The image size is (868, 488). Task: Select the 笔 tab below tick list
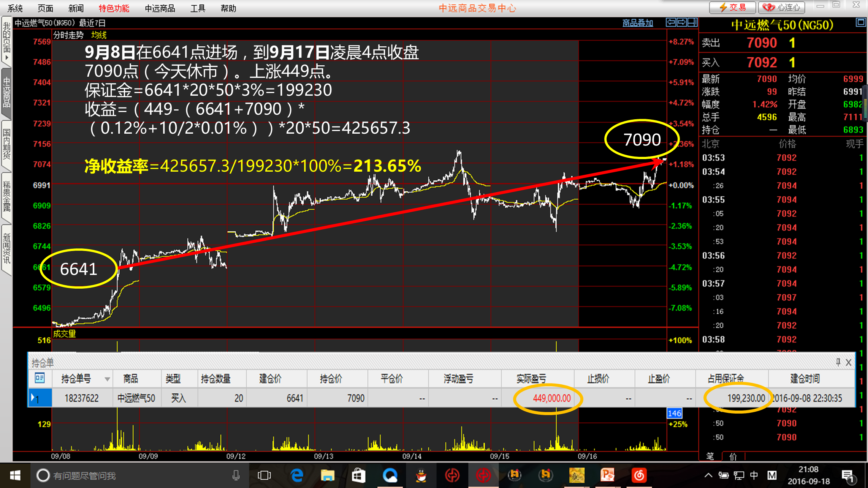pos(710,456)
